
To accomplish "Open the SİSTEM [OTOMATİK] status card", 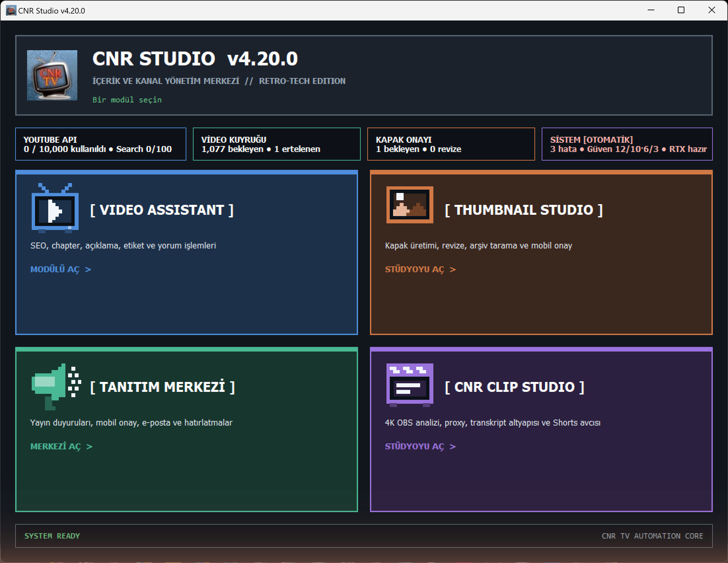I will (627, 144).
